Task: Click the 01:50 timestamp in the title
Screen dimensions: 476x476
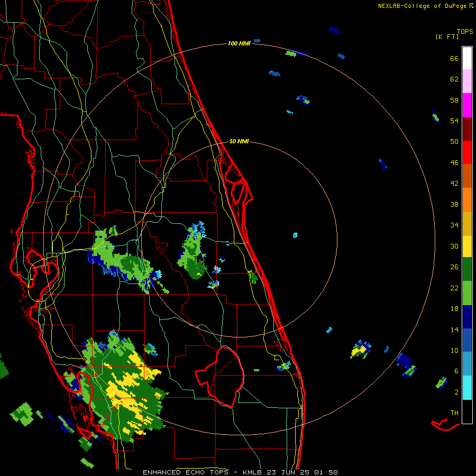Action: click(326, 472)
